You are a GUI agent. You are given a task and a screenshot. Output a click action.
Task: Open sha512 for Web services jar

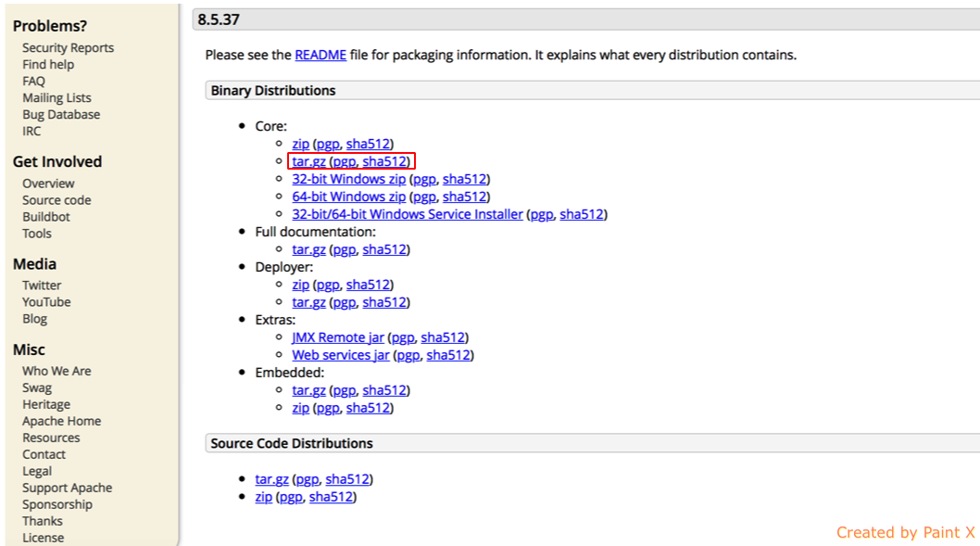coord(448,355)
